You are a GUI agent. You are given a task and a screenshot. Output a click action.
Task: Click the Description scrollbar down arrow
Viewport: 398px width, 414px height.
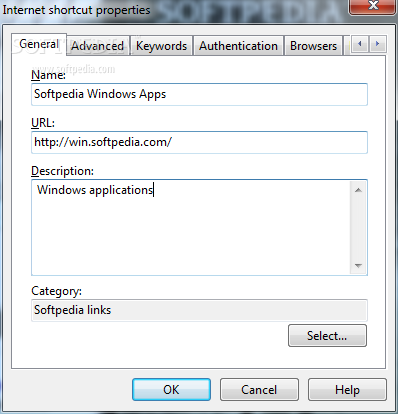359,266
